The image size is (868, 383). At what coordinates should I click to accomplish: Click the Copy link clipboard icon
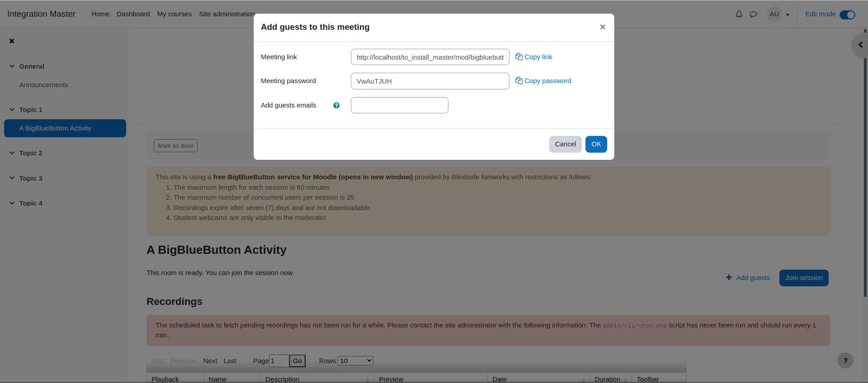tap(519, 56)
